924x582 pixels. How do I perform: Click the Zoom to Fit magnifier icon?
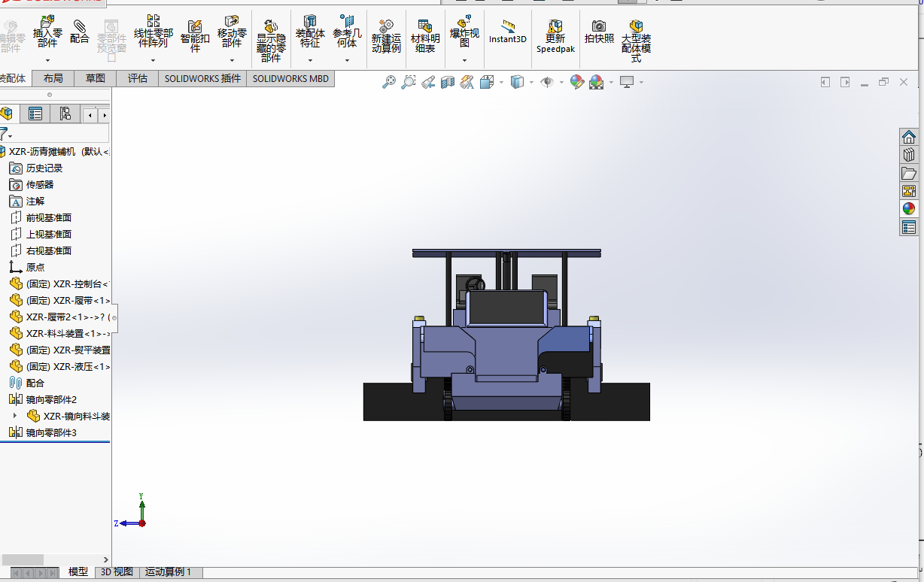(x=389, y=82)
